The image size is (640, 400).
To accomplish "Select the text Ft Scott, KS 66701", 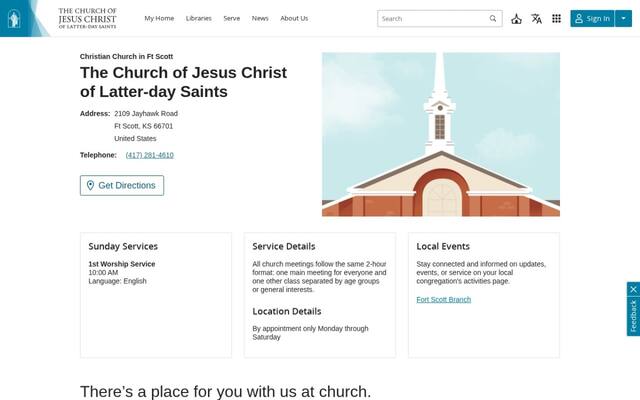I will click(144, 126).
